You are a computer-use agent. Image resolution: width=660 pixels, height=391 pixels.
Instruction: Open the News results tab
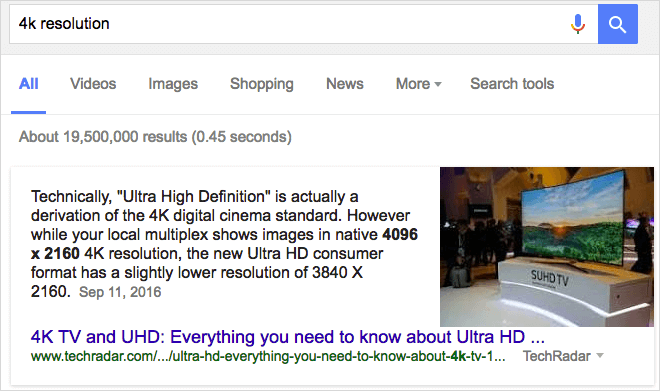tap(345, 84)
